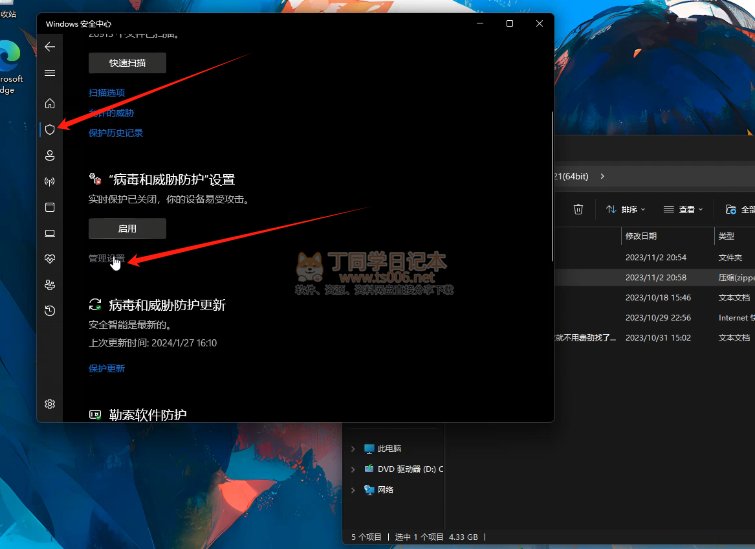Viewport: 755px width, 549px height.
Task: Go back in Windows Security
Action: pos(50,47)
